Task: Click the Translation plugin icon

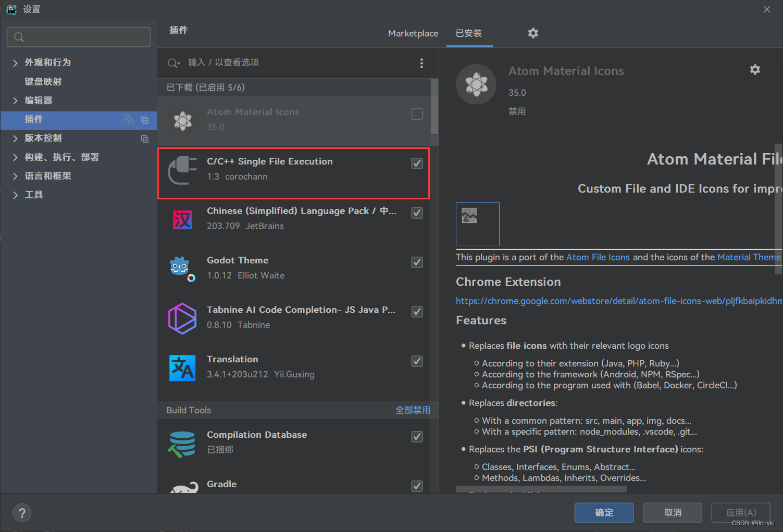Action: coord(182,368)
